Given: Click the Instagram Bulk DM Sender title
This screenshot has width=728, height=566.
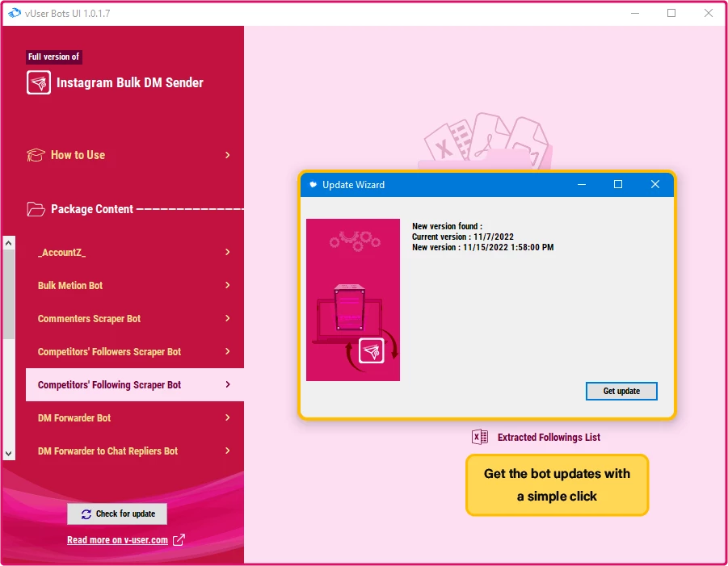Looking at the screenshot, I should (130, 82).
